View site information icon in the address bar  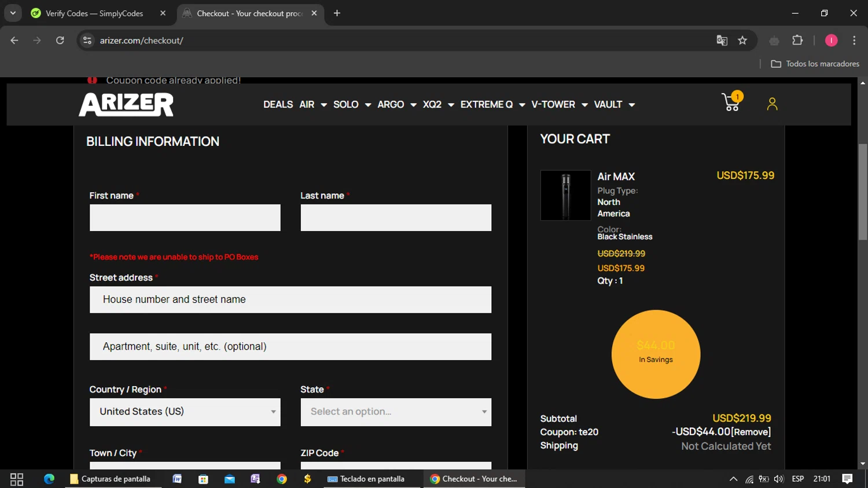[x=87, y=41]
